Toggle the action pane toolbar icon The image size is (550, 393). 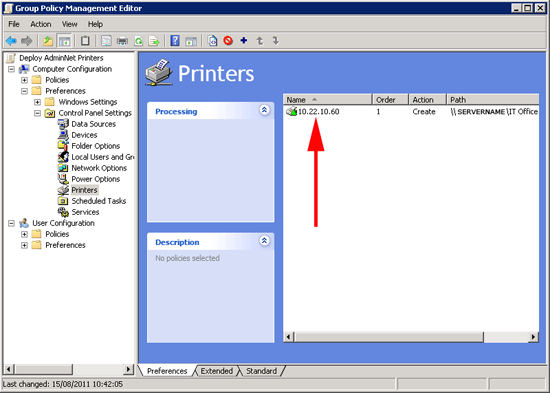point(191,41)
